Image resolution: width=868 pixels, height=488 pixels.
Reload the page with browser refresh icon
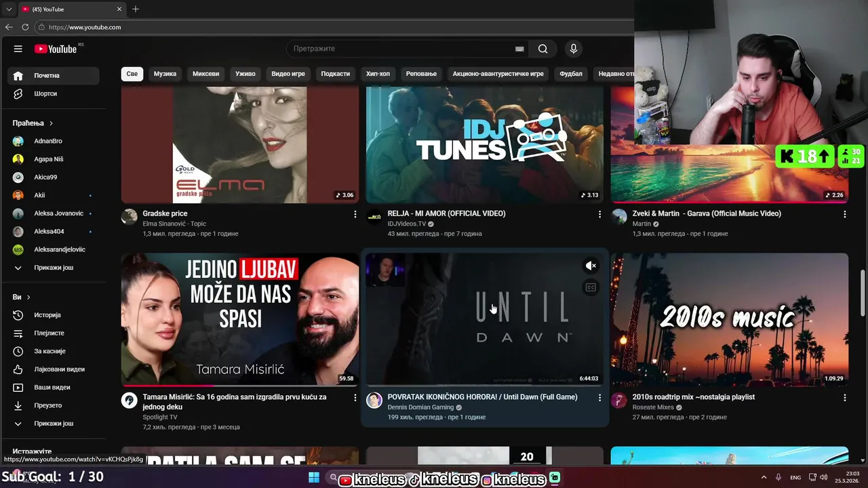click(x=25, y=27)
